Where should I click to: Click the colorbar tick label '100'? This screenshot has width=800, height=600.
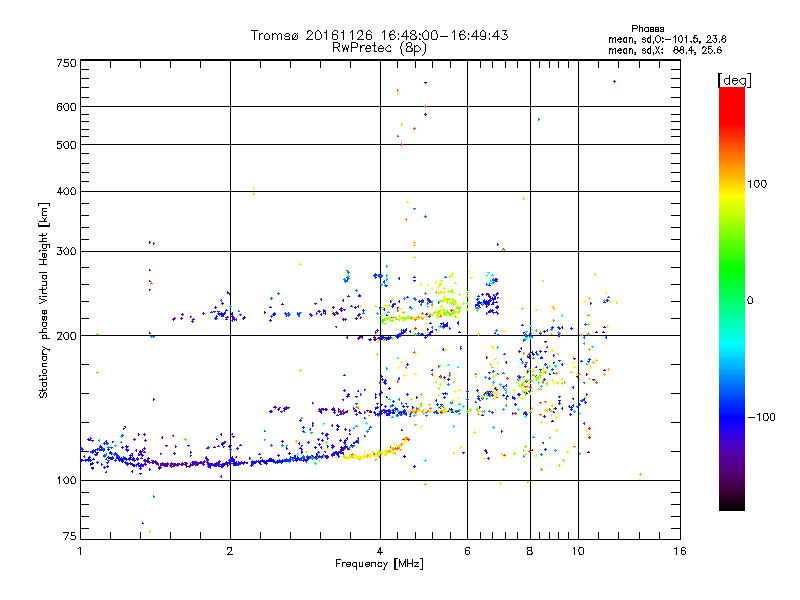click(757, 184)
